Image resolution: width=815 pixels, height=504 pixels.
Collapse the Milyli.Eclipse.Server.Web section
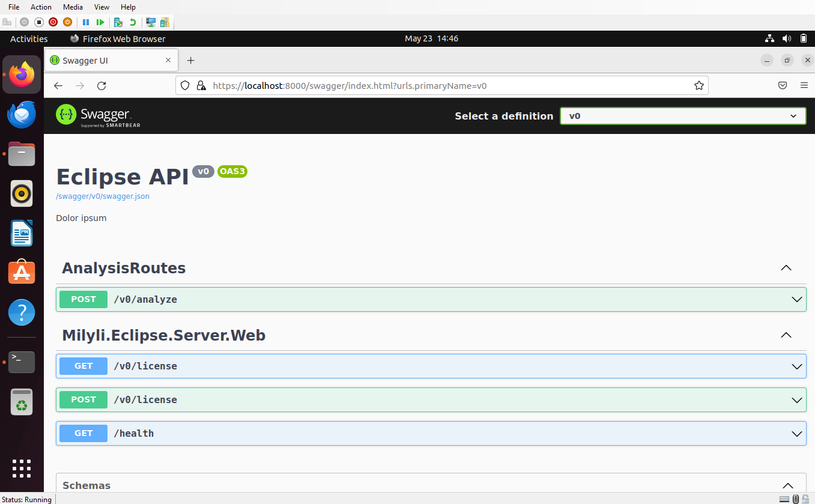click(x=786, y=335)
